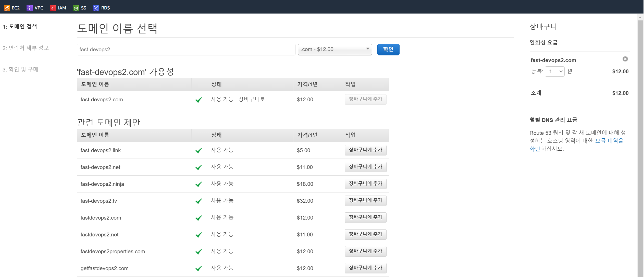This screenshot has height=277, width=644.
Task: Add getfastdevops2.com to the cart
Action: click(365, 268)
